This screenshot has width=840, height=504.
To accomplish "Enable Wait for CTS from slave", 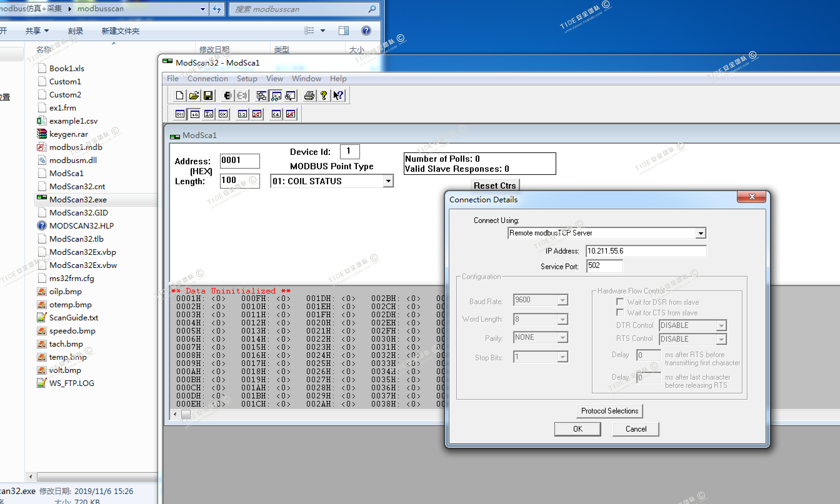I will tap(620, 313).
